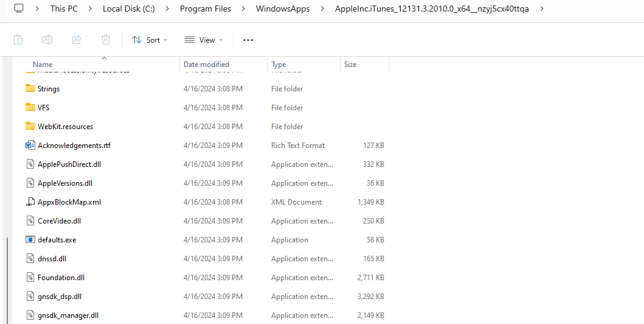Expand chevron after AppleInc.iTunes breadcrumb

pos(542,9)
